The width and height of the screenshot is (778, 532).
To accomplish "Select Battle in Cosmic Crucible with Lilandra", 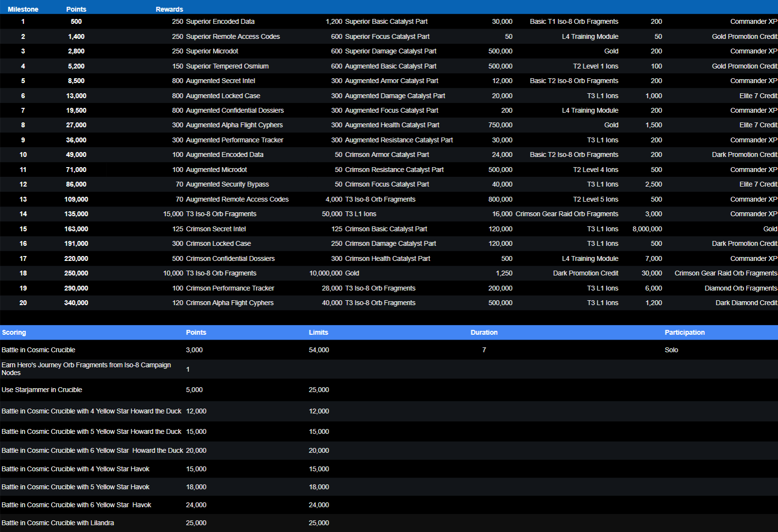I will 58,523.
